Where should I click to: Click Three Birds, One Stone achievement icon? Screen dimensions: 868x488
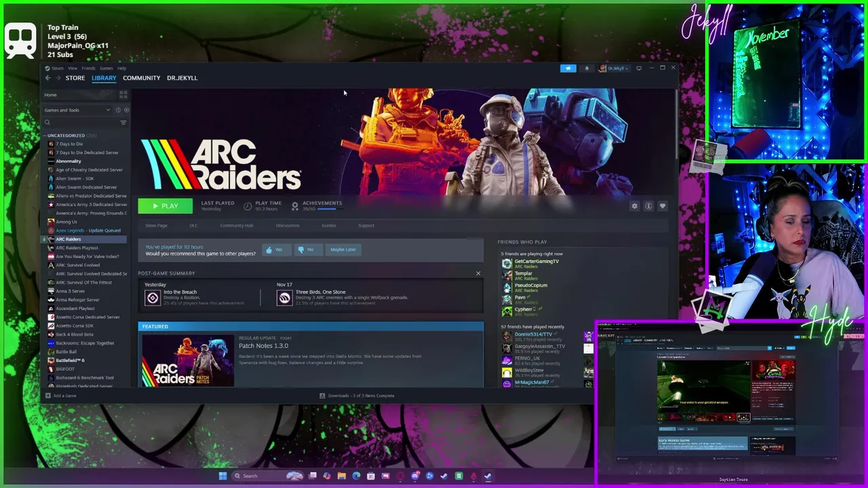(x=284, y=298)
